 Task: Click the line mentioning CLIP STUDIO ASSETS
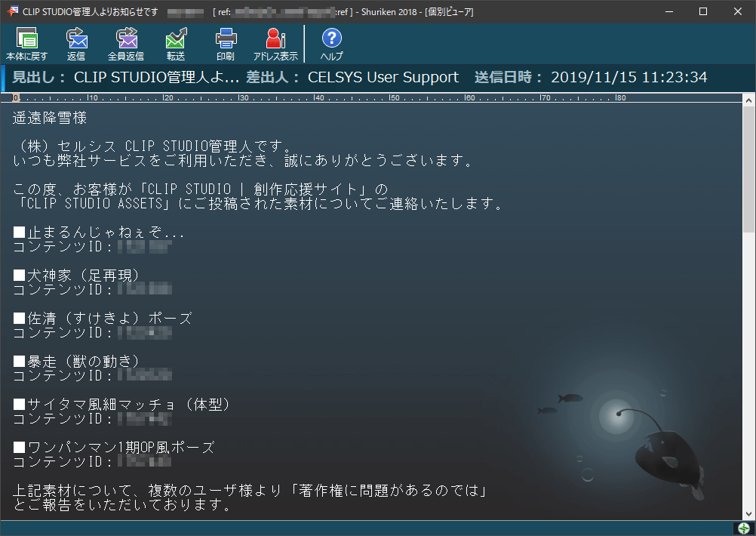tap(258, 204)
